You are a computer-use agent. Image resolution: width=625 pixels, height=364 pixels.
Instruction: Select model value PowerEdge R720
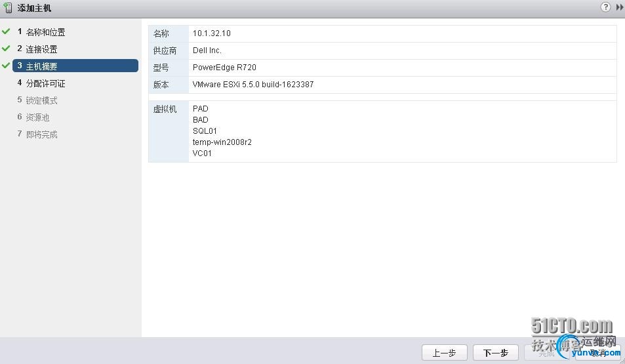click(224, 68)
